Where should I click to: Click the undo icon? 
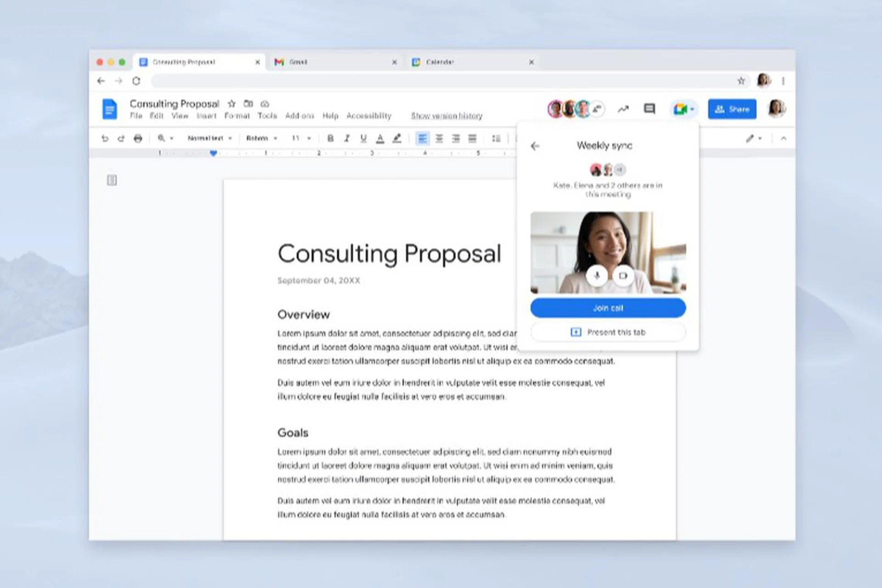coord(105,138)
